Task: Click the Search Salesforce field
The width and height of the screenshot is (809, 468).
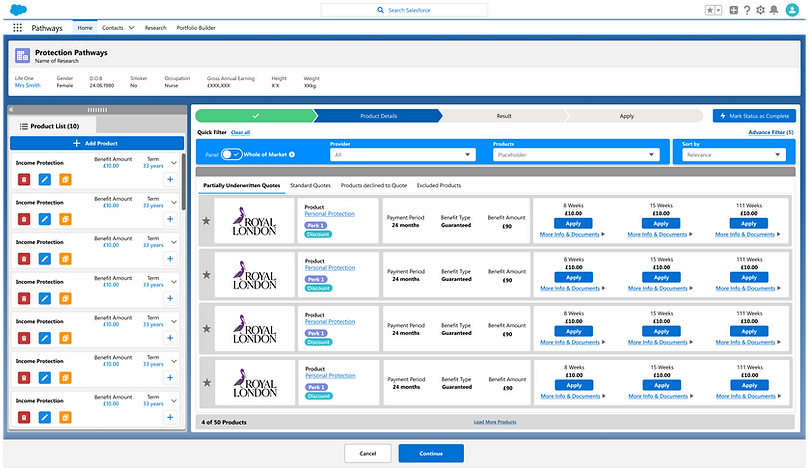Action: [404, 10]
